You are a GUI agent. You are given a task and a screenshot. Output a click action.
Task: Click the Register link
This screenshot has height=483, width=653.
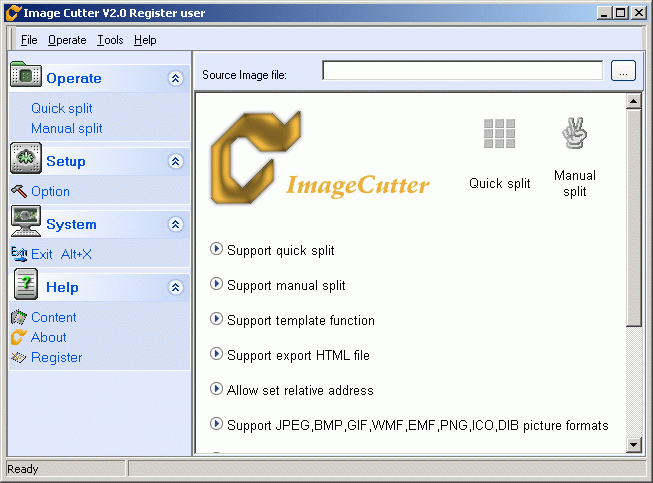pos(57,357)
